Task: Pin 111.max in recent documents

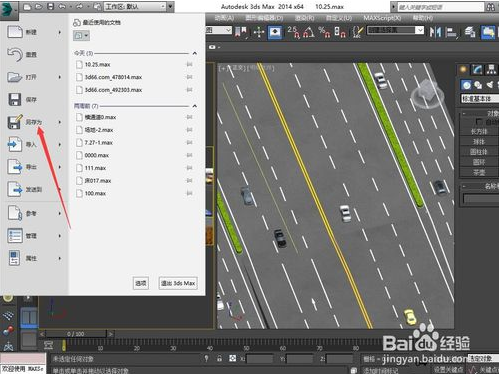Action: (189, 168)
